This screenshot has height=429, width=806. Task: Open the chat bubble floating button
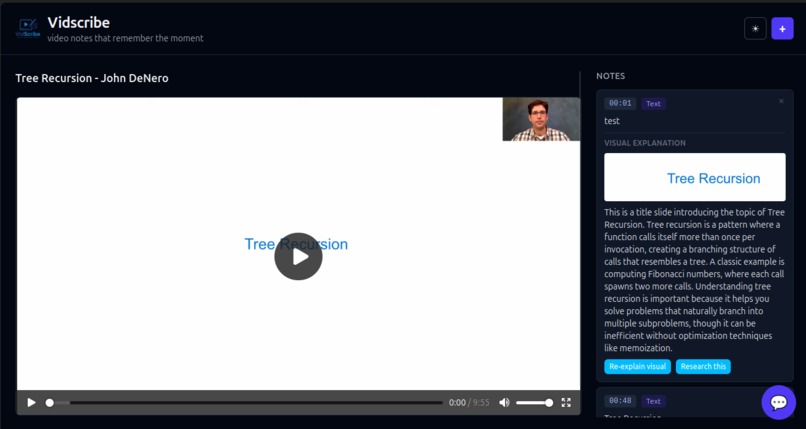(x=778, y=402)
